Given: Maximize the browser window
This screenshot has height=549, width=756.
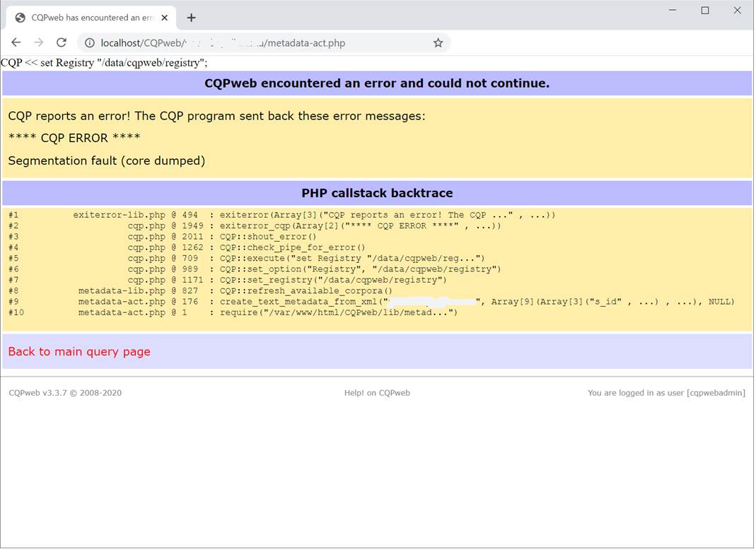Looking at the screenshot, I should [705, 10].
